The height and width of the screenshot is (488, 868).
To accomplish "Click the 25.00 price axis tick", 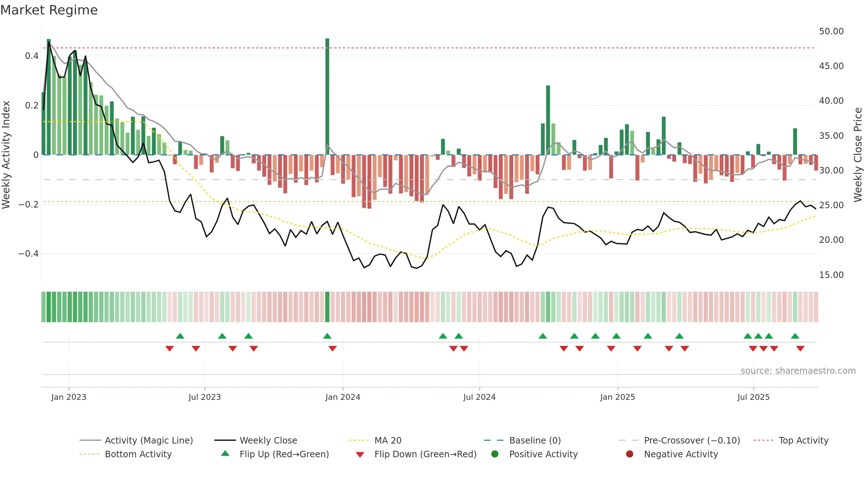I will (x=831, y=205).
